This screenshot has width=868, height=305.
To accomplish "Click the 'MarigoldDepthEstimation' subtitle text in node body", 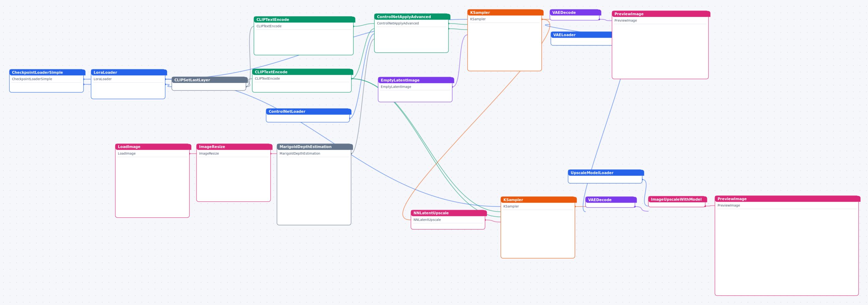I will tap(300, 153).
